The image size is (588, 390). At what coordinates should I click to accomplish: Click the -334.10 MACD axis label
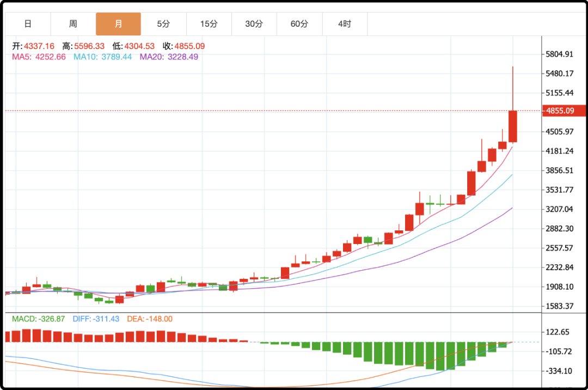(x=559, y=371)
